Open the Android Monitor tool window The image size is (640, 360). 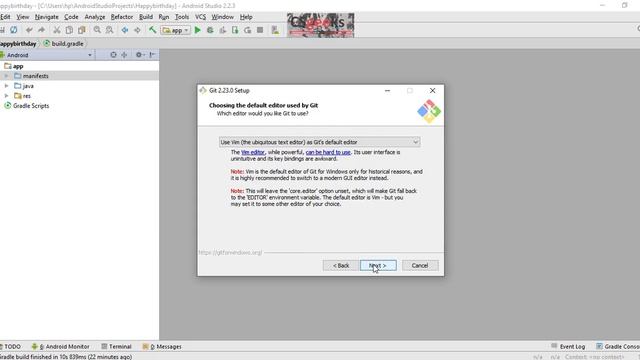pyautogui.click(x=60, y=347)
